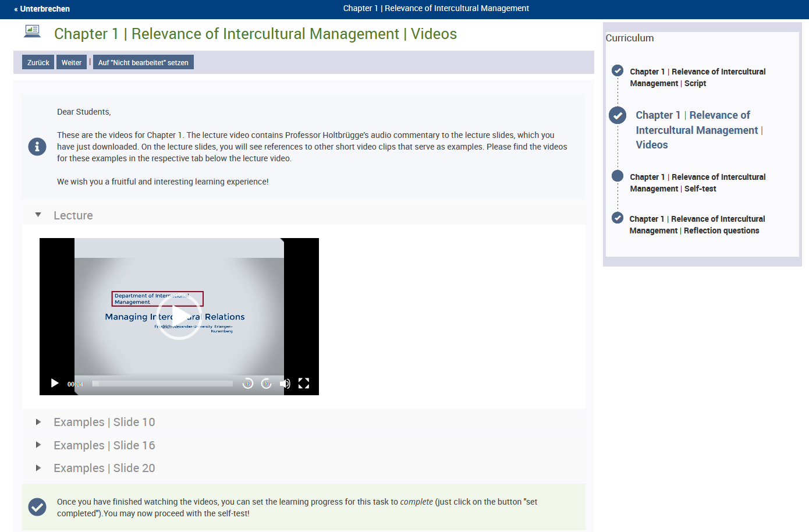Expand the Examples | Slide 10 section
This screenshot has height=532, width=809.
pyautogui.click(x=38, y=422)
